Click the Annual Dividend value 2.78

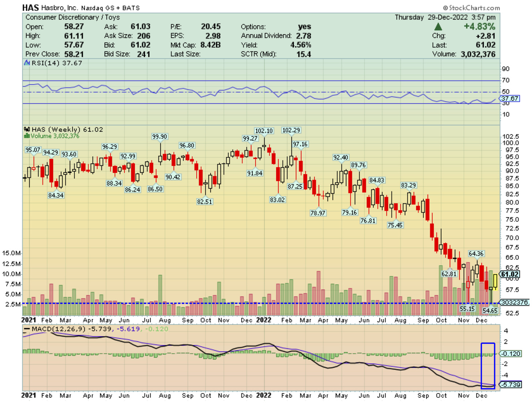[304, 36]
